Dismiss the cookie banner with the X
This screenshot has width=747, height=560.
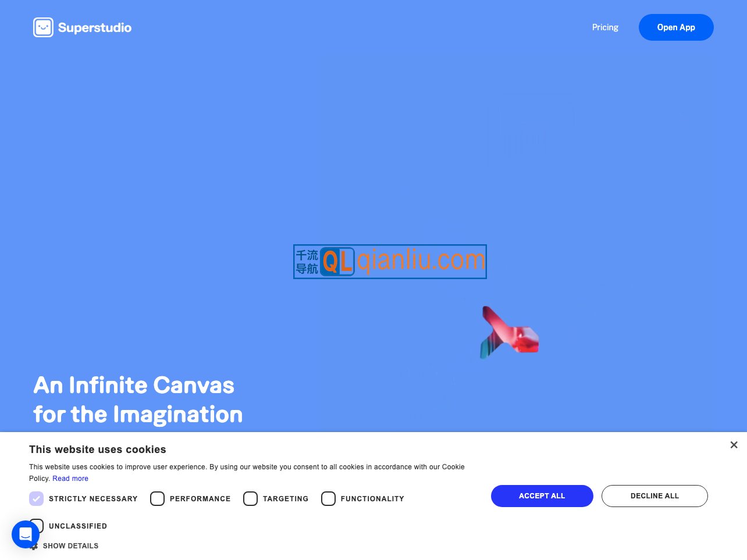734,445
